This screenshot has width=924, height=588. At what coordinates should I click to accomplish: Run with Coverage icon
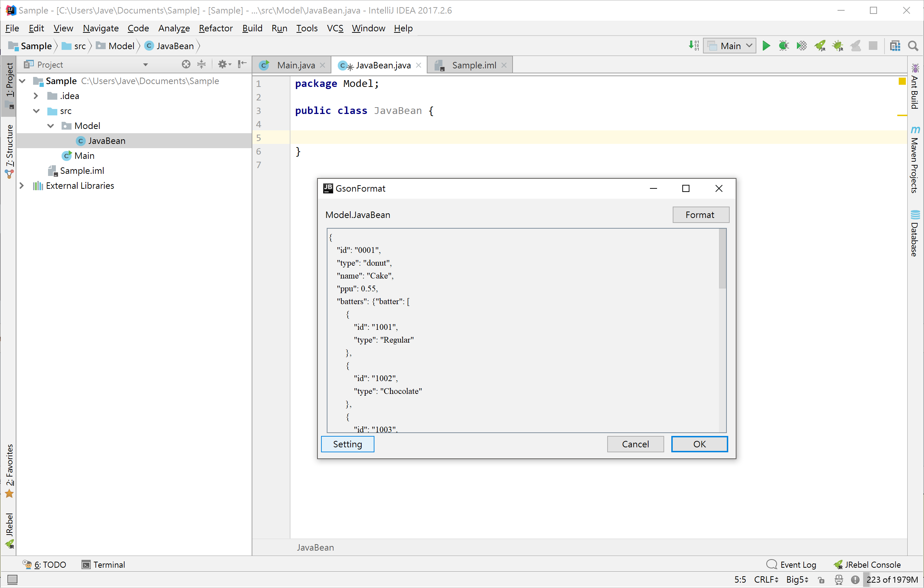(802, 46)
